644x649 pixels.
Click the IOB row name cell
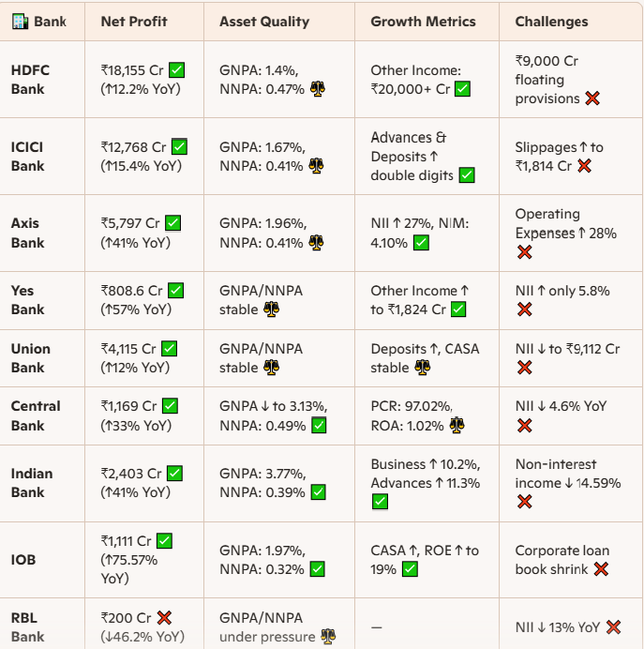(x=24, y=560)
